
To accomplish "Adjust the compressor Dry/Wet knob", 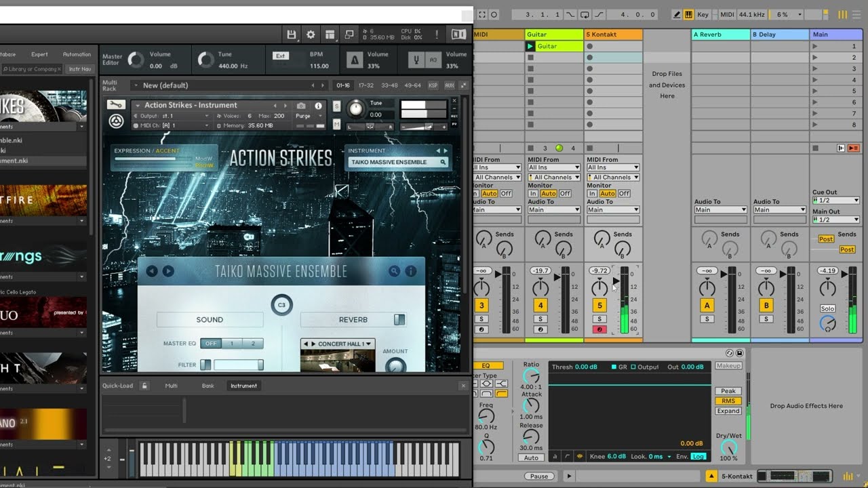I will coord(728,447).
